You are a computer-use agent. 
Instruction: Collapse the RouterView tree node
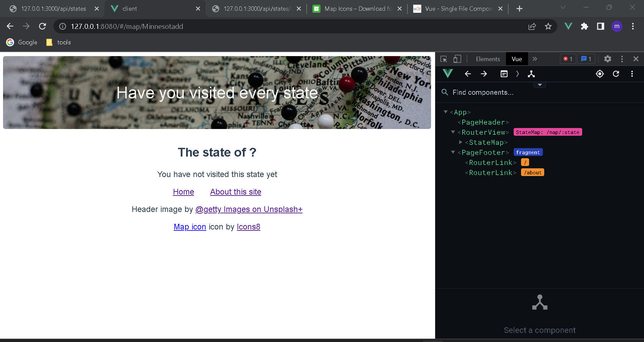click(x=453, y=132)
